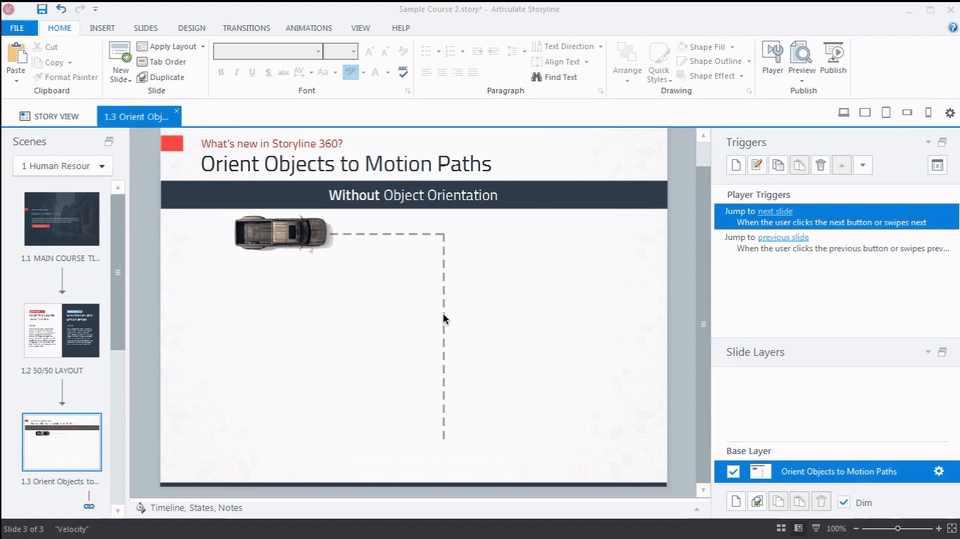This screenshot has height=539, width=960.
Task: Toggle Underline formatting
Action: click(x=252, y=72)
